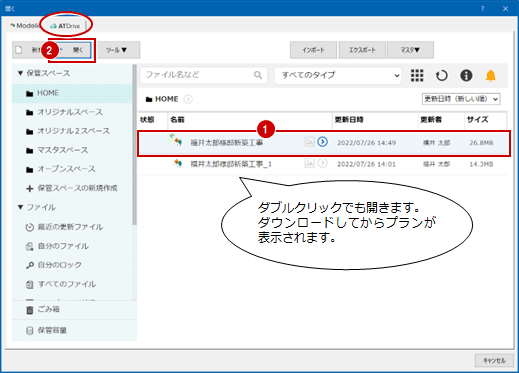This screenshot has height=373, width=519.
Task: Open the 更新日時 sort order dropdown
Action: click(461, 99)
